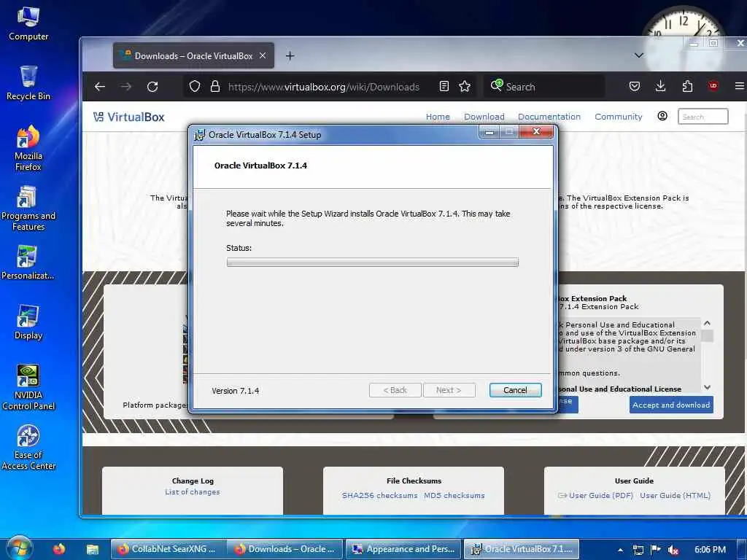Open Documentation in VirtualBox site navigation
The height and width of the screenshot is (560, 747).
[549, 117]
